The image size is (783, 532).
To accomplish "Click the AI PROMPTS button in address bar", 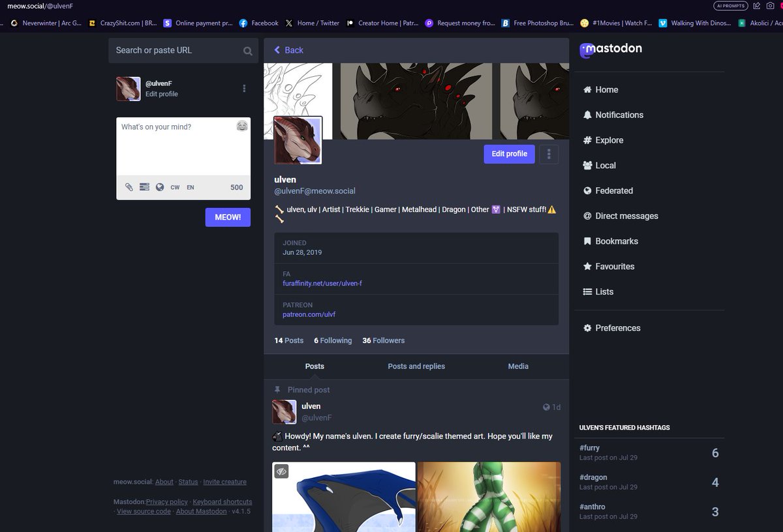I will 730,6.
